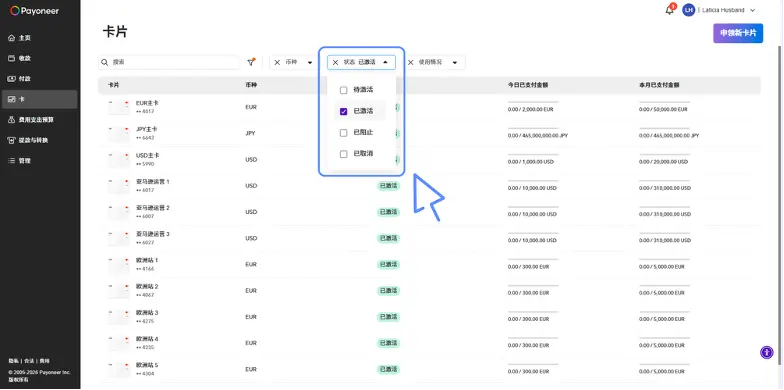Click EUR主卡 today's spending progress bar

pyautogui.click(x=533, y=102)
